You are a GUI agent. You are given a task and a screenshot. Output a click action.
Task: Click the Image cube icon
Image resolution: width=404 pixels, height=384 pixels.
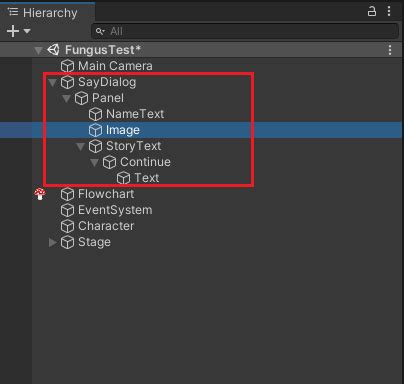95,130
